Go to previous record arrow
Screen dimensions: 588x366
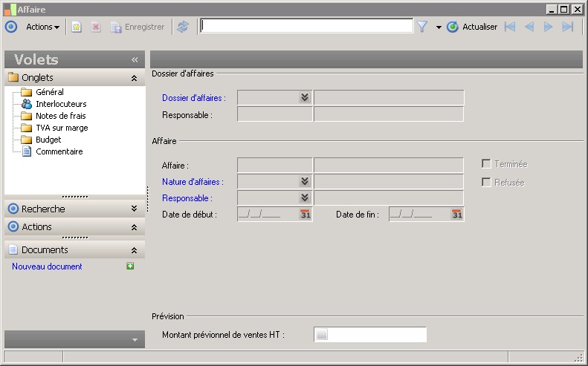pos(529,27)
